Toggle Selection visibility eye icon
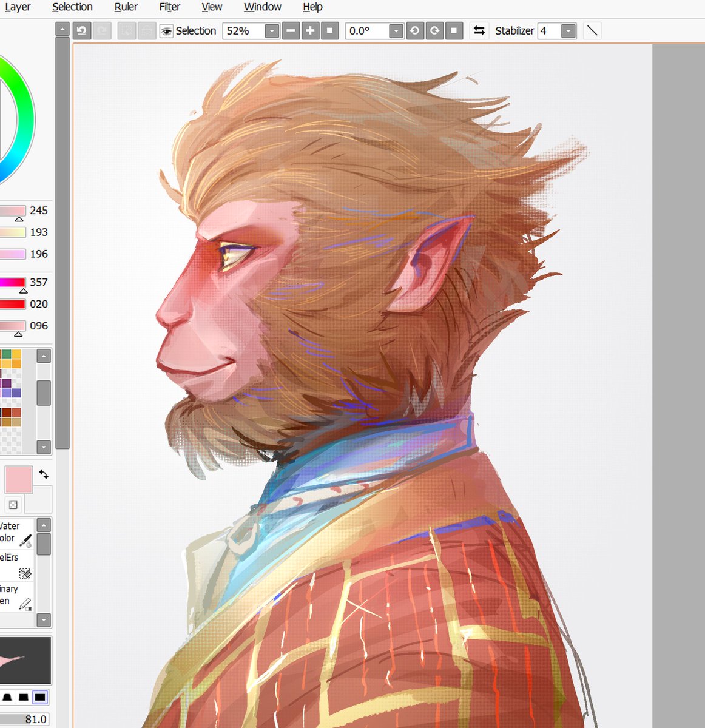705x728 pixels. pyautogui.click(x=166, y=31)
